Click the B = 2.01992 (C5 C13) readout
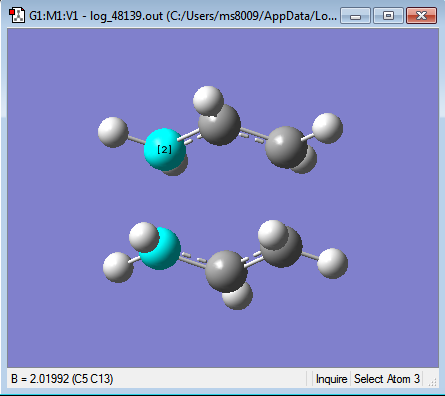 coord(62,379)
